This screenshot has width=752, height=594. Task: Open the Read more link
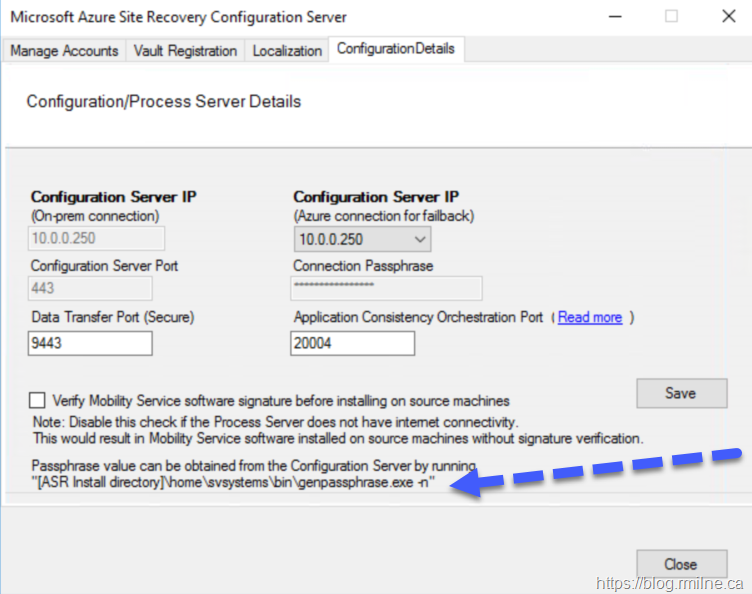tap(590, 317)
